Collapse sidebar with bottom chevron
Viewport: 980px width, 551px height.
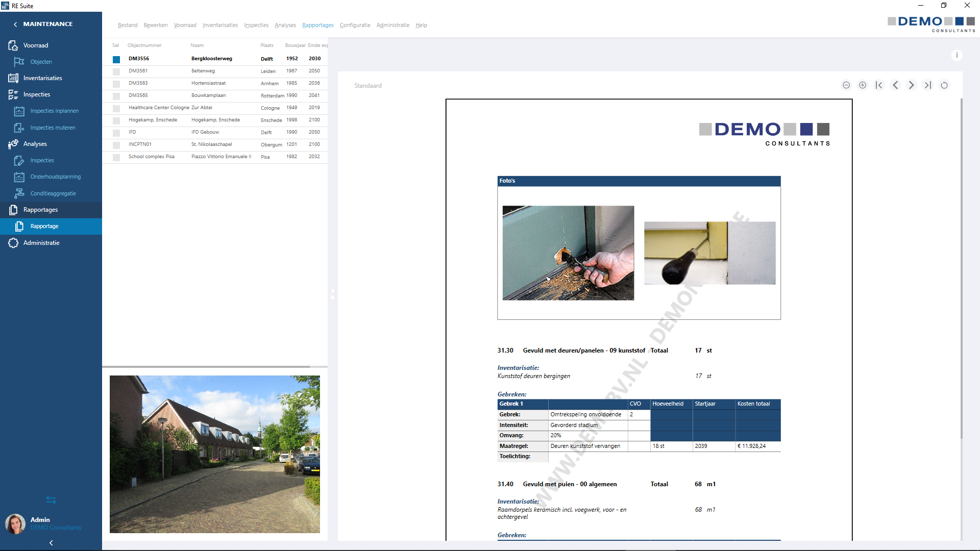pos(51,543)
